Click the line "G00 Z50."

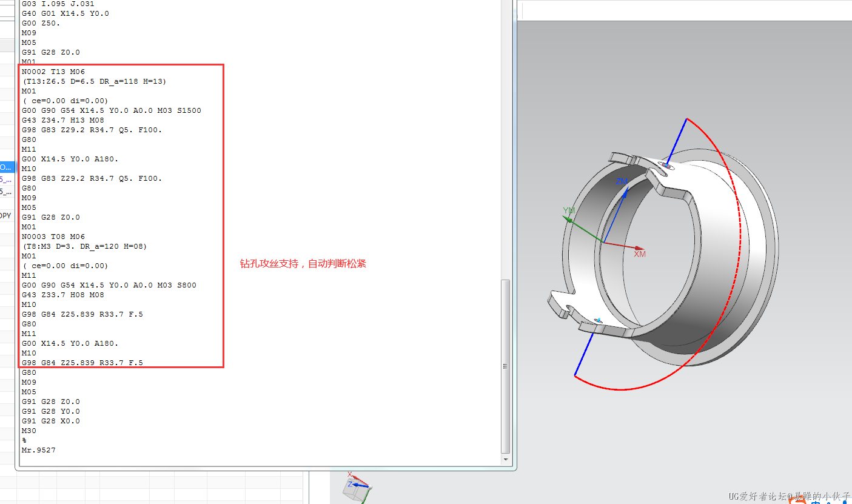click(41, 23)
